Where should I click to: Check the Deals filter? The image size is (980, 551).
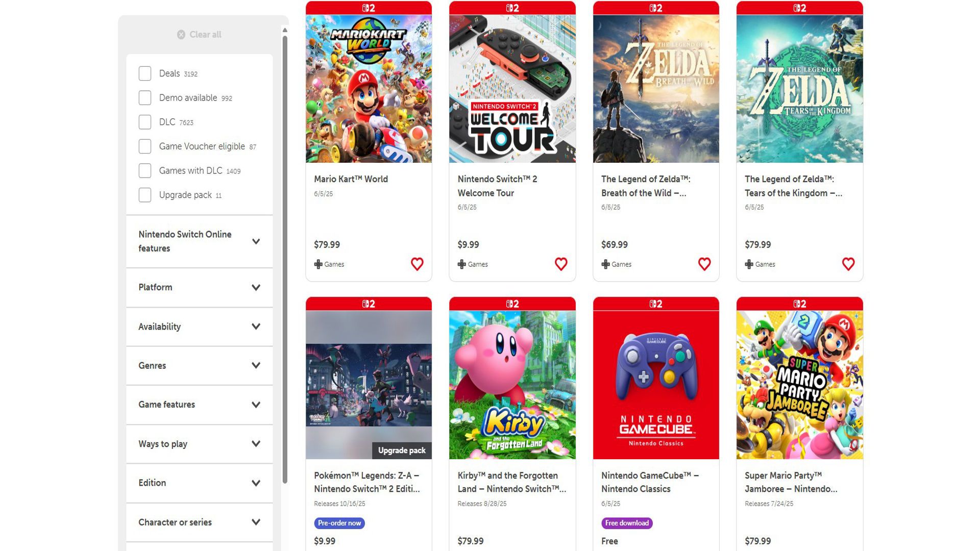[145, 73]
